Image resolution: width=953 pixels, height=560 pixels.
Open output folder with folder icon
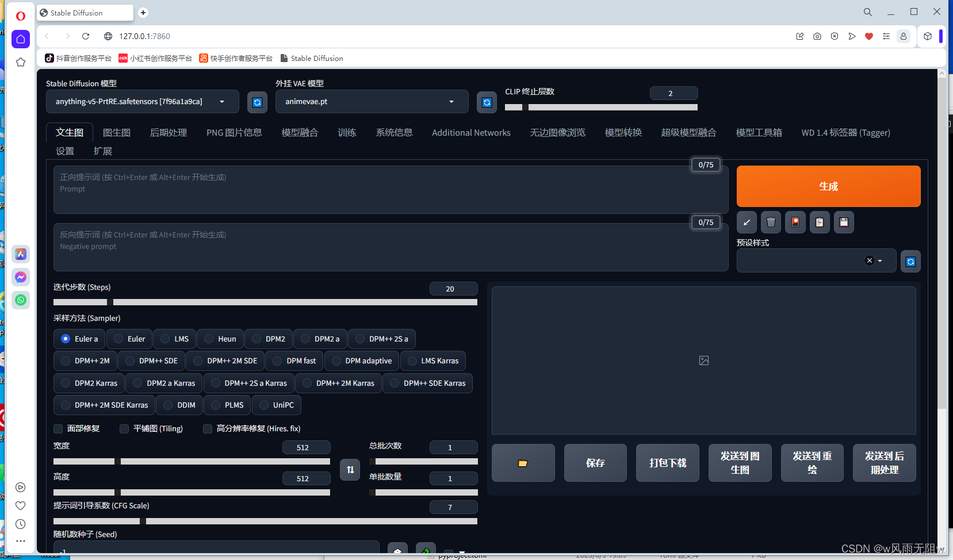coord(523,463)
